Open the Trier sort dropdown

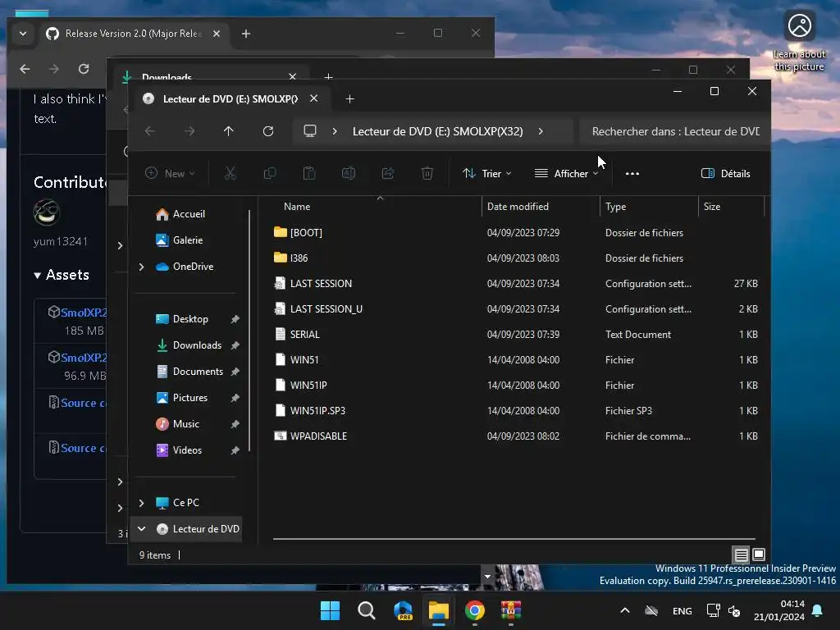pos(487,174)
